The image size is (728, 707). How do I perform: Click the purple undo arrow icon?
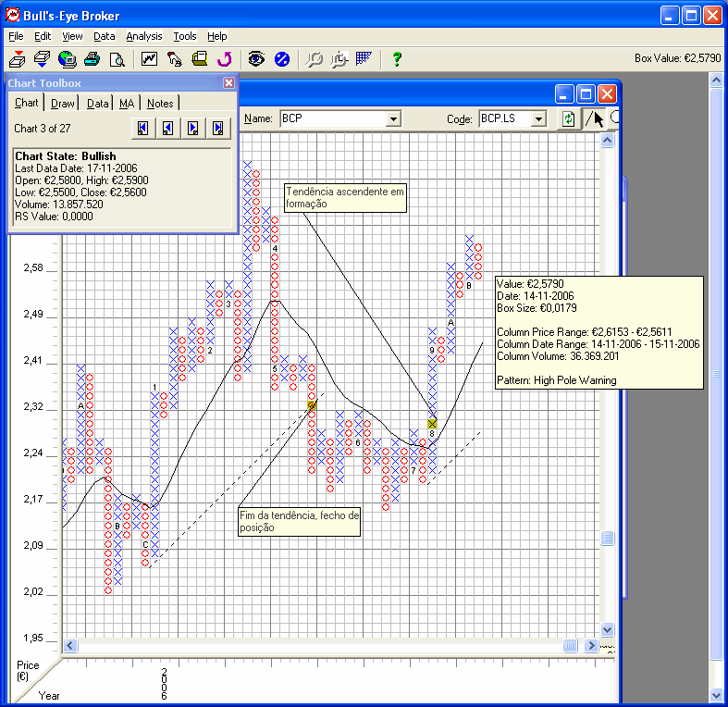point(224,59)
